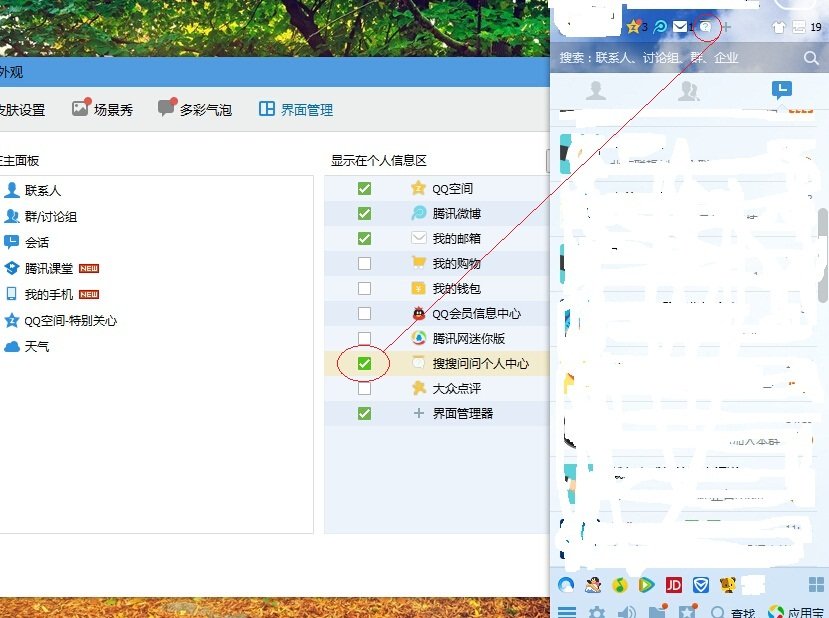Screen dimensions: 829x618
Task: Open QQ Space star icon at the top
Action: pyautogui.click(x=633, y=26)
